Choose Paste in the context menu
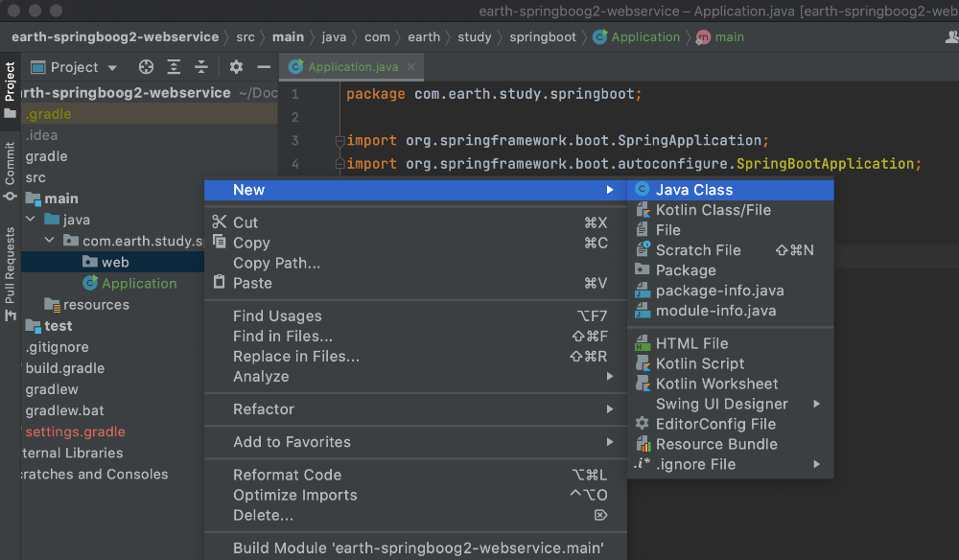The height and width of the screenshot is (560, 959). 415,283
